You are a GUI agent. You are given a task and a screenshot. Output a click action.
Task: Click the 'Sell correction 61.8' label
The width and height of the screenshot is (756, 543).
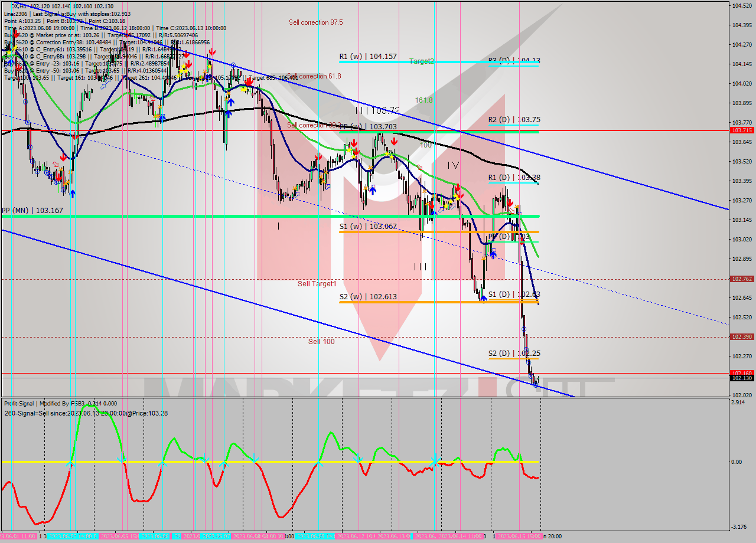tap(314, 76)
